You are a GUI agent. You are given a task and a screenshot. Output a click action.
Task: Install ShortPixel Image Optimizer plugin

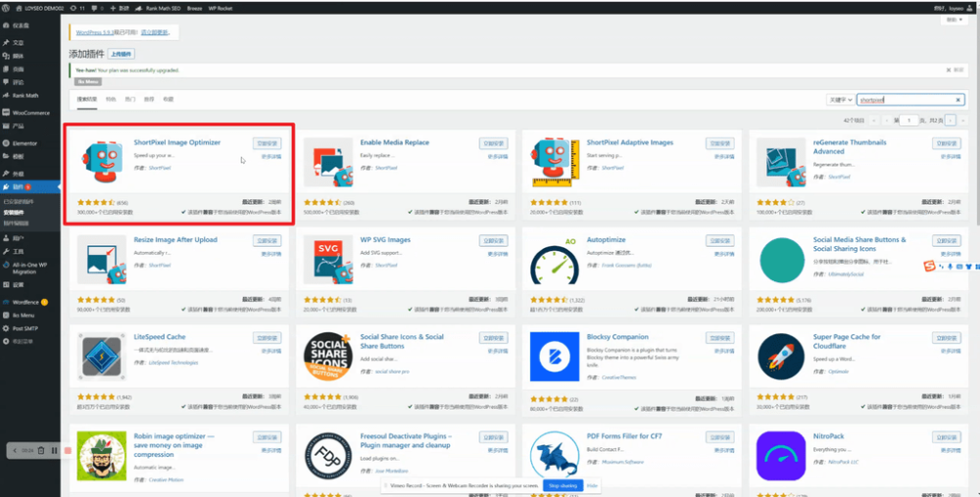[x=267, y=144]
